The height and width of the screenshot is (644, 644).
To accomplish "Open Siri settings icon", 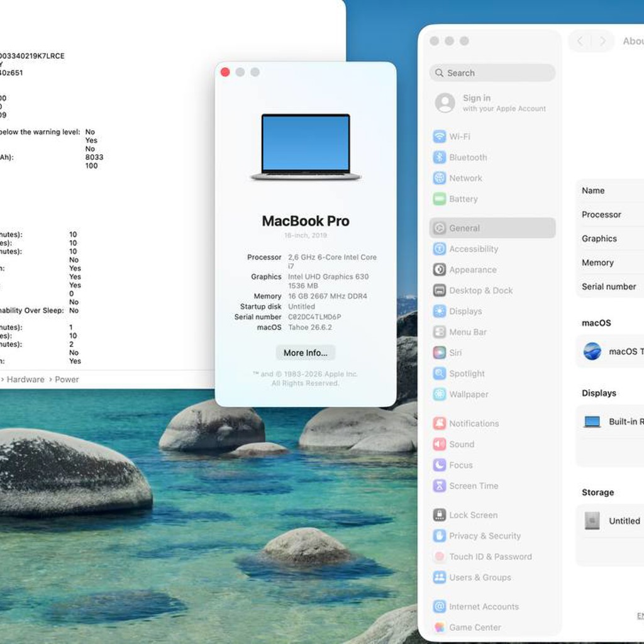I will pos(439,352).
